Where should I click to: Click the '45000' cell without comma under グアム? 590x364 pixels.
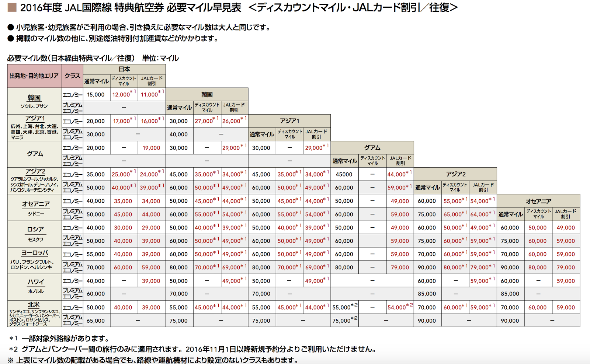coord(344,174)
